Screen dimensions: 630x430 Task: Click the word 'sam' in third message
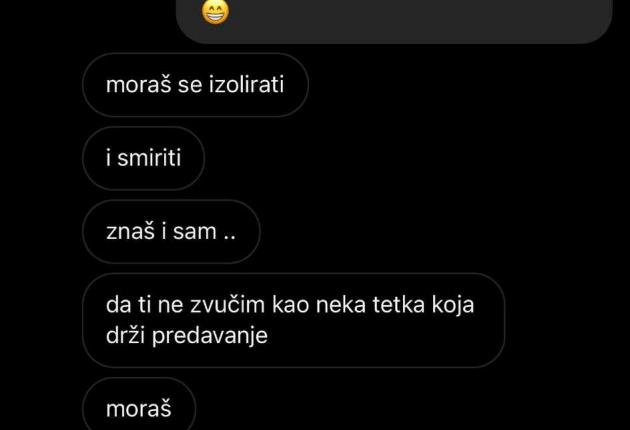(x=194, y=232)
